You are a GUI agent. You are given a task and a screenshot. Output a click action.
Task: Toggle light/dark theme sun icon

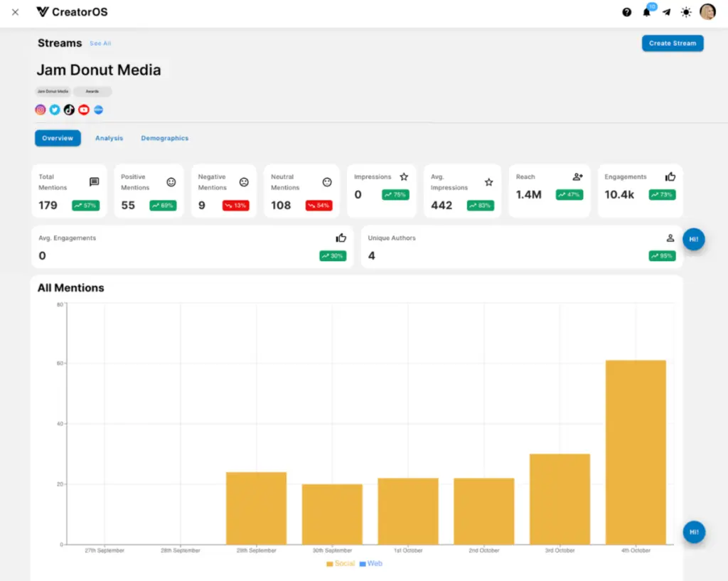click(686, 12)
